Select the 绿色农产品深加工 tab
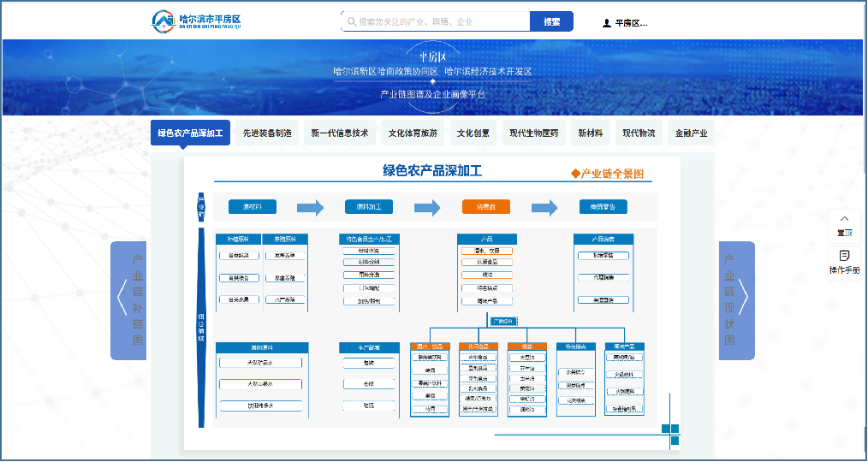 (x=190, y=133)
